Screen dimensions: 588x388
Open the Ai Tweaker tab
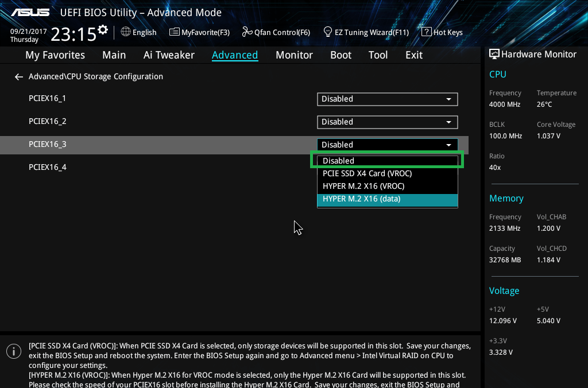coord(169,55)
